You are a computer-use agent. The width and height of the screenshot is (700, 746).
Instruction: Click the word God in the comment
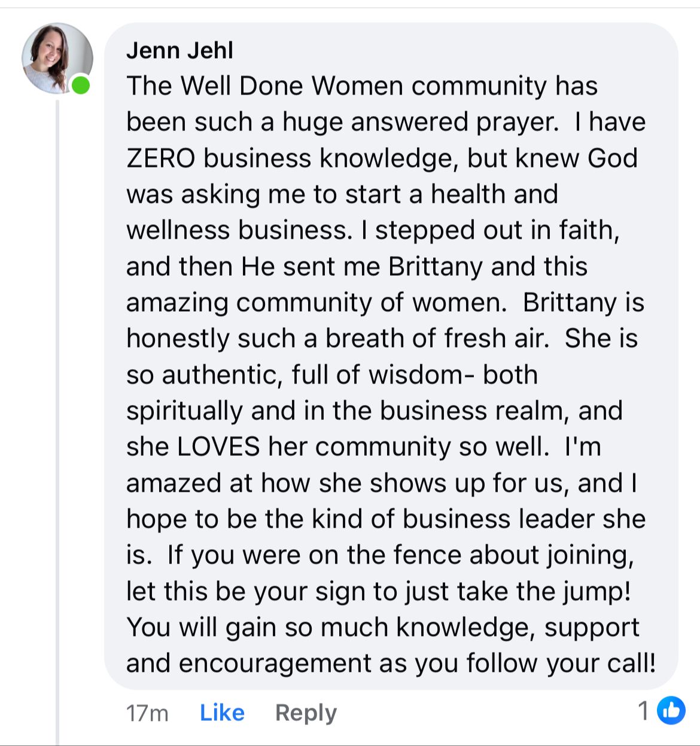[613, 158]
